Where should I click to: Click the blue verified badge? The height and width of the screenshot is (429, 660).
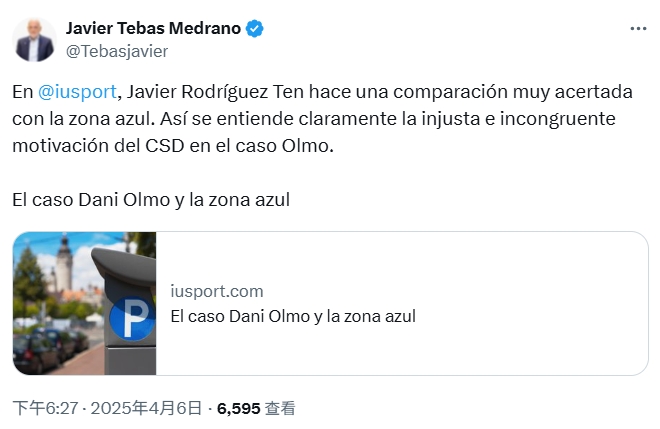click(255, 29)
